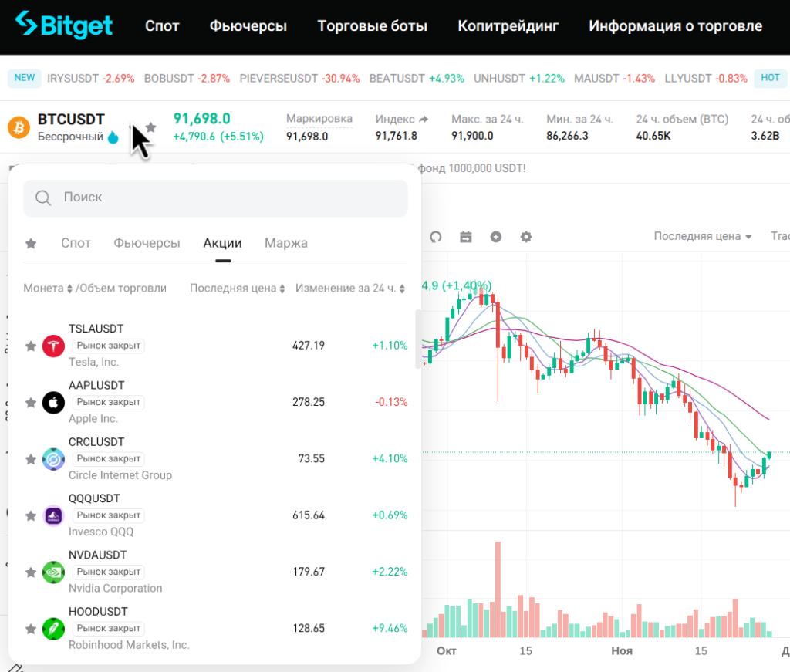Click the add indicator plus icon
Viewport: 790px width, 672px height.
496,237
